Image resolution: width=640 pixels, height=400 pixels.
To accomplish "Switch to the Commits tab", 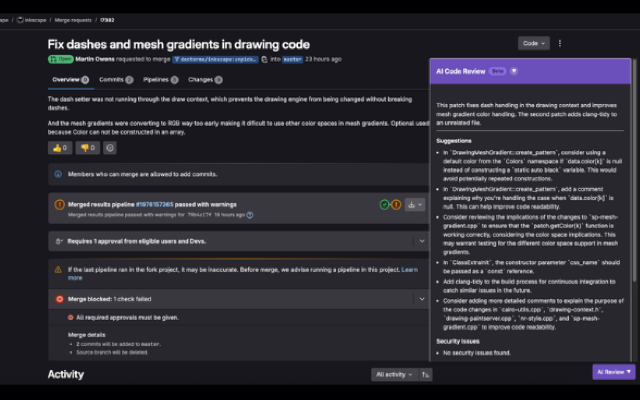I will click(x=115, y=79).
